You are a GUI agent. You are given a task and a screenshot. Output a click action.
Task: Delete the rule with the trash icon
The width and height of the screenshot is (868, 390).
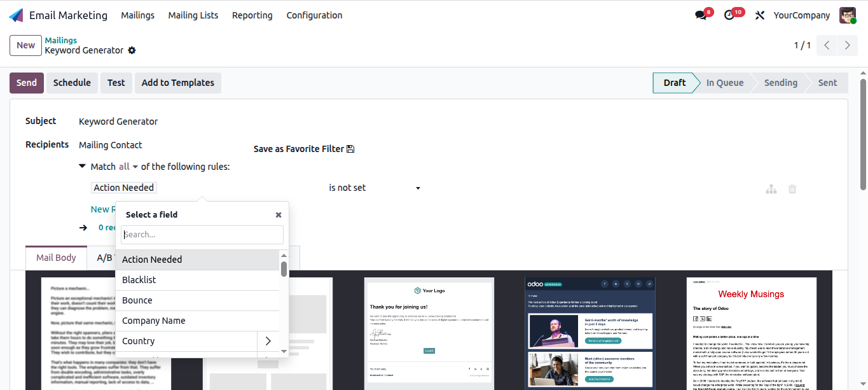[792, 189]
